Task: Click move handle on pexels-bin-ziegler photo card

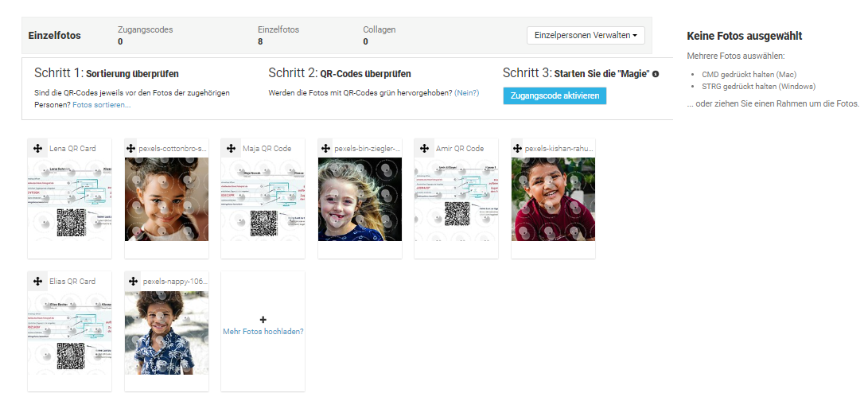Action: pos(325,148)
